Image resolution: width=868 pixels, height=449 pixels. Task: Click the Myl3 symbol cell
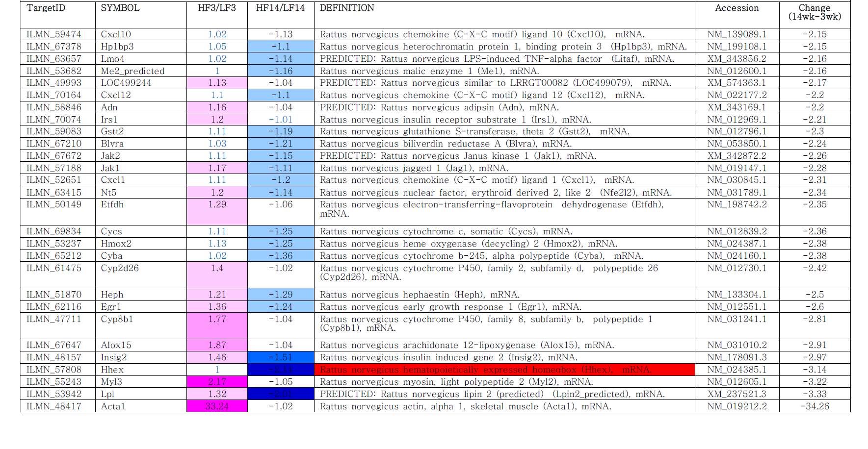(x=141, y=382)
